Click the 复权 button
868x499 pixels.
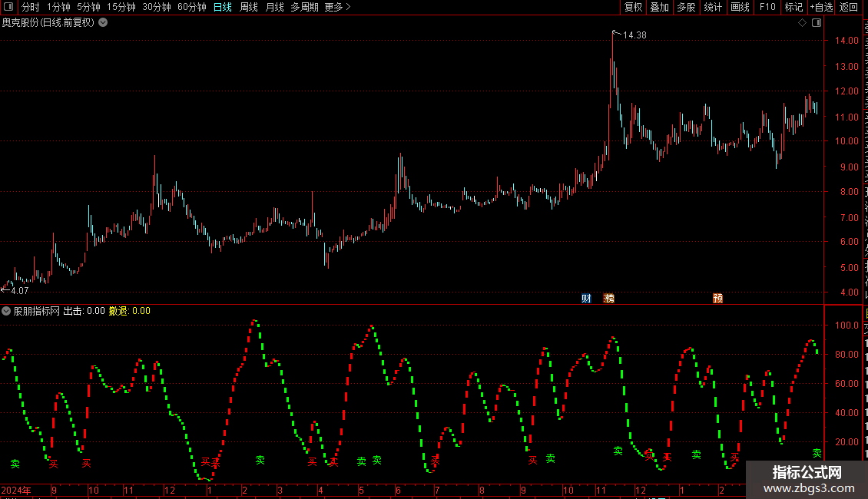[633, 7]
